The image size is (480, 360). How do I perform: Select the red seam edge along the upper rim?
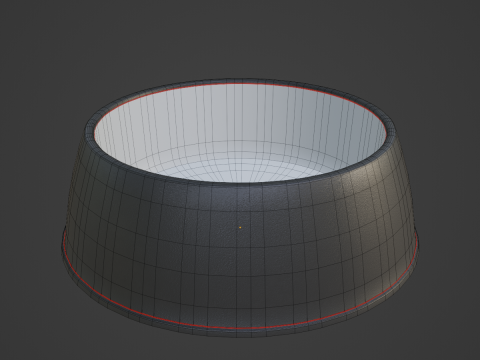tap(240, 84)
